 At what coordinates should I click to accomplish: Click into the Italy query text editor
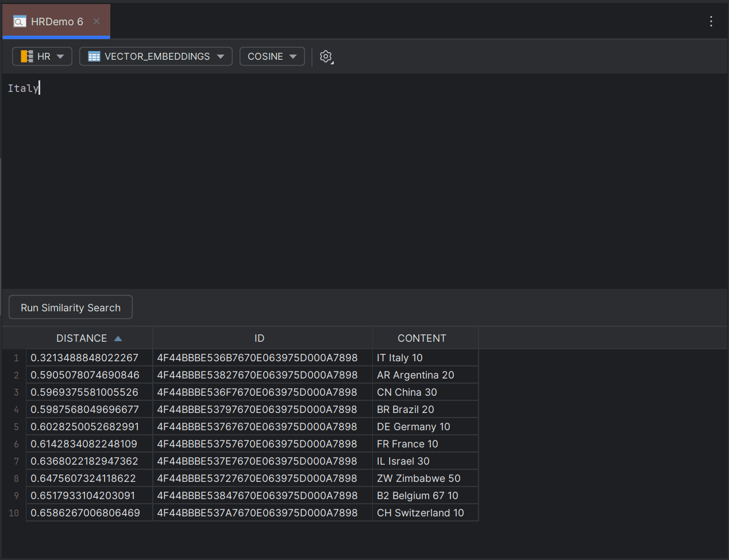click(364, 181)
